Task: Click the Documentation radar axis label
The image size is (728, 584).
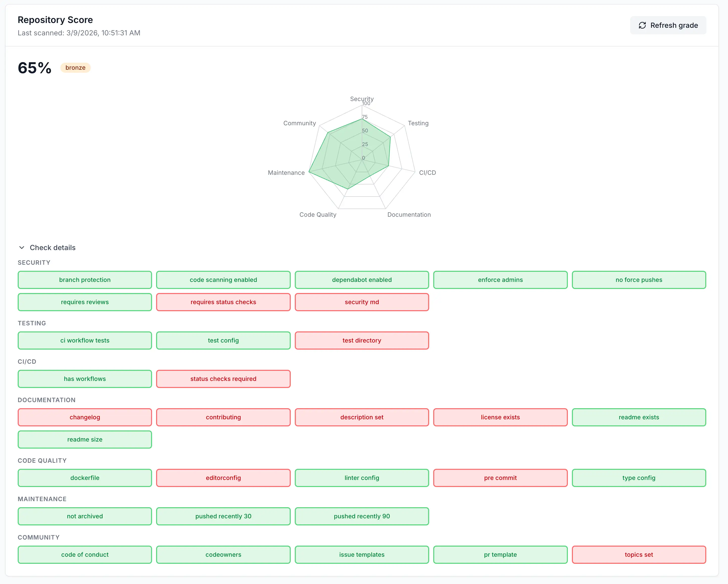Action: pyautogui.click(x=409, y=215)
